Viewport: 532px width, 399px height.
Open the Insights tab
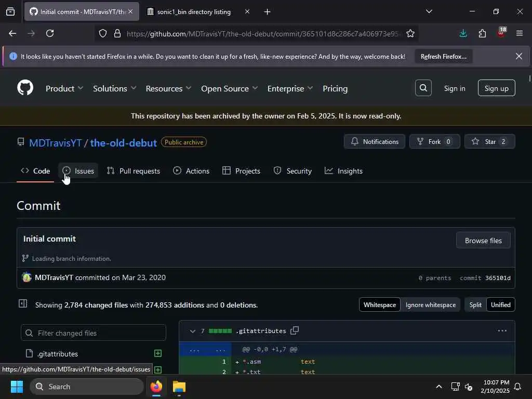point(343,170)
